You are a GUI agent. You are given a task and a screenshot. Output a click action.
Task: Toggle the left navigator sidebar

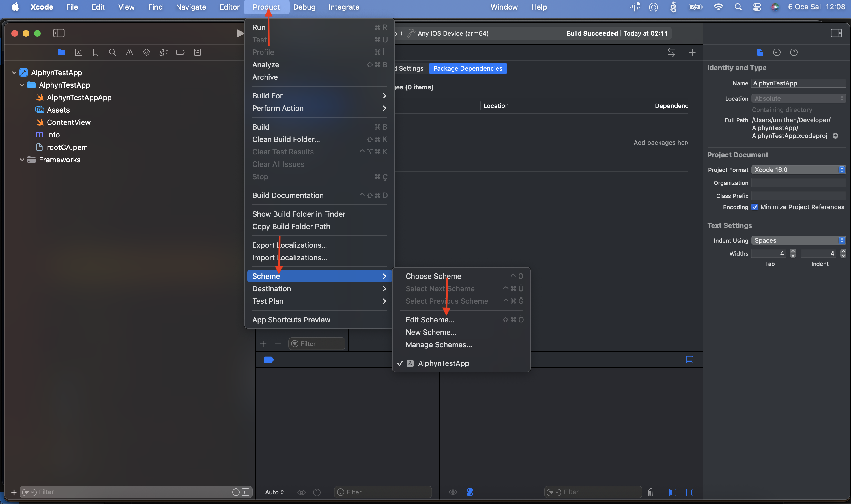click(59, 33)
